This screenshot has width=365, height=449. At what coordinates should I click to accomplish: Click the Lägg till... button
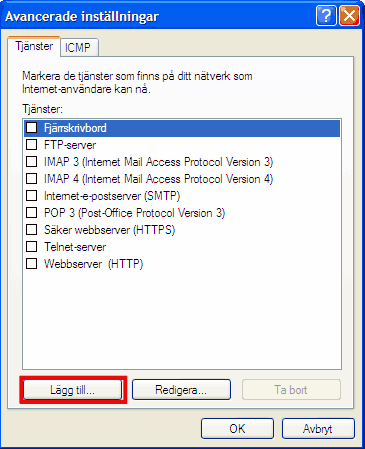click(73, 390)
